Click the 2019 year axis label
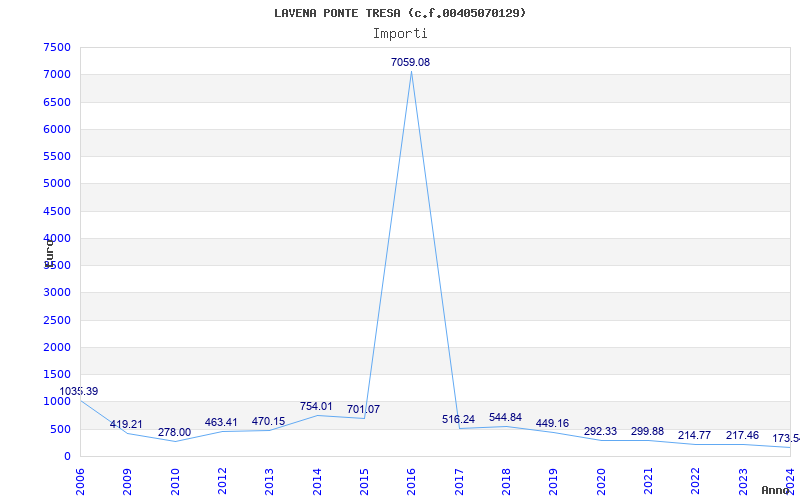The width and height of the screenshot is (800, 500). [553, 481]
